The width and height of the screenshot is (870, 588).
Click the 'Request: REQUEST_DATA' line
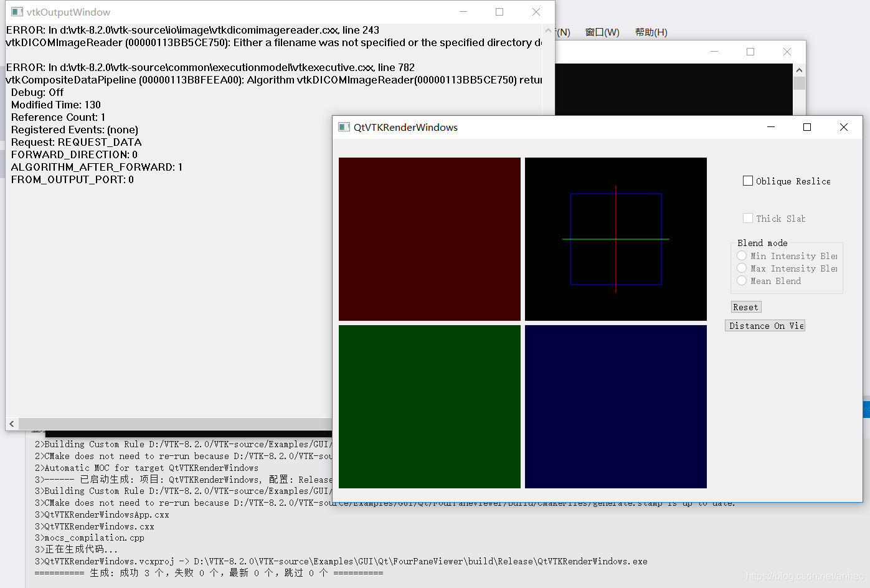77,142
